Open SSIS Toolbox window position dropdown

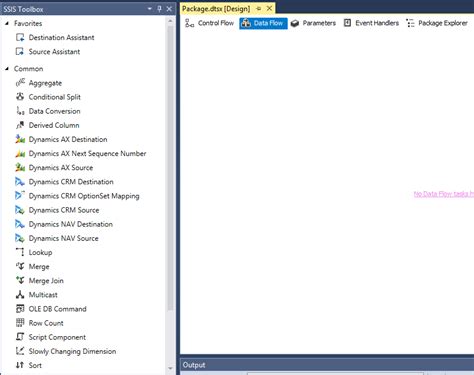point(150,9)
